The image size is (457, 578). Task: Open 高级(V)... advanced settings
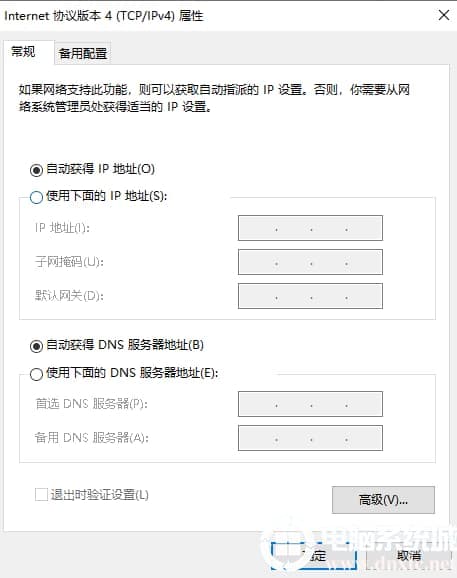(x=383, y=500)
